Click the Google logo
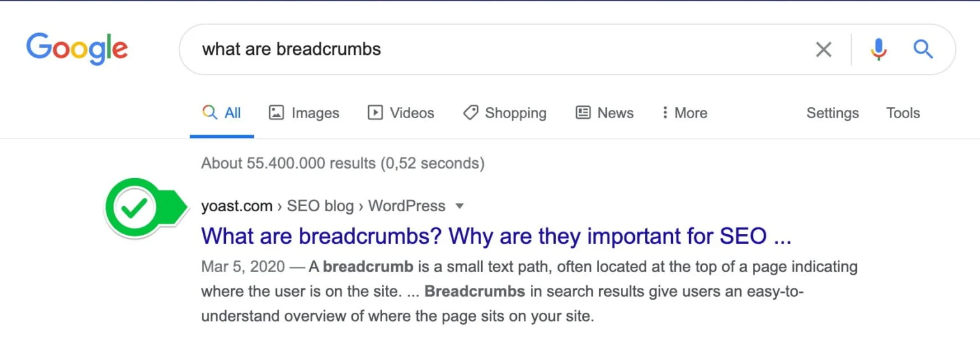 pos(77,49)
